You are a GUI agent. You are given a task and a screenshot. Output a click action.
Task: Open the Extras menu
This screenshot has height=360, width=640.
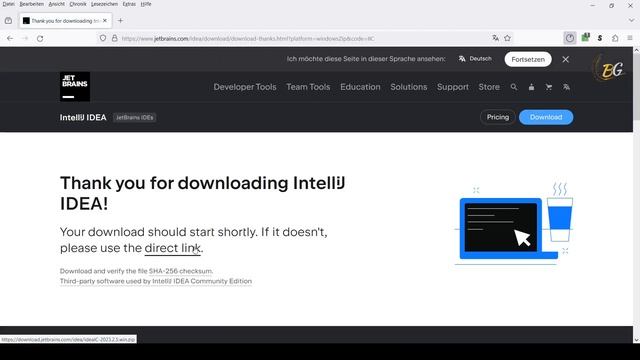129,4
